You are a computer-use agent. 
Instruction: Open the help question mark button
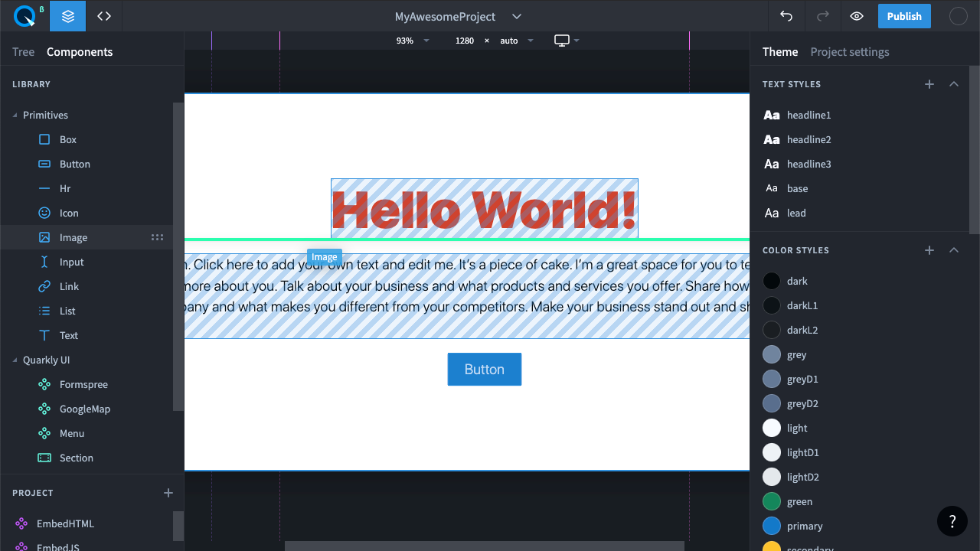pyautogui.click(x=952, y=521)
